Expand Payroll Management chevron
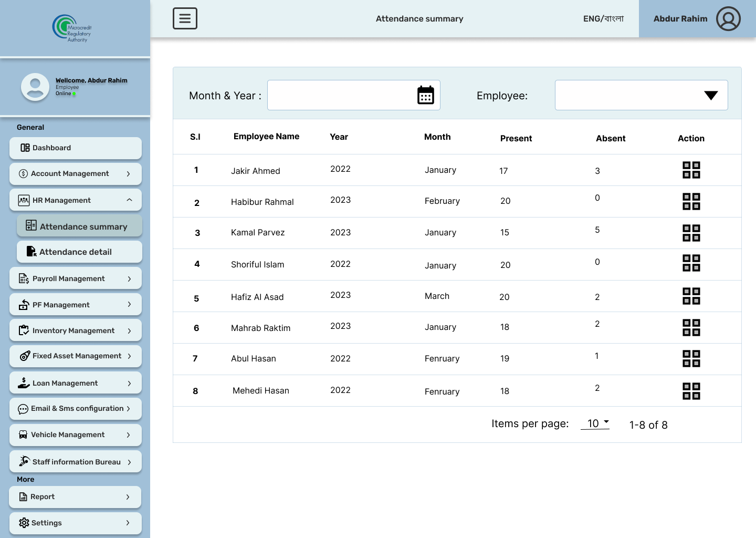This screenshot has width=756, height=538. pyautogui.click(x=129, y=279)
